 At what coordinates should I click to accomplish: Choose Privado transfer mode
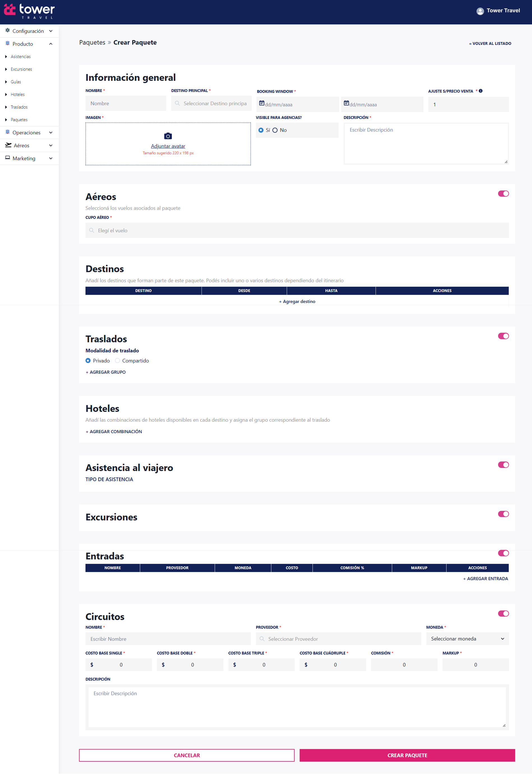point(88,361)
